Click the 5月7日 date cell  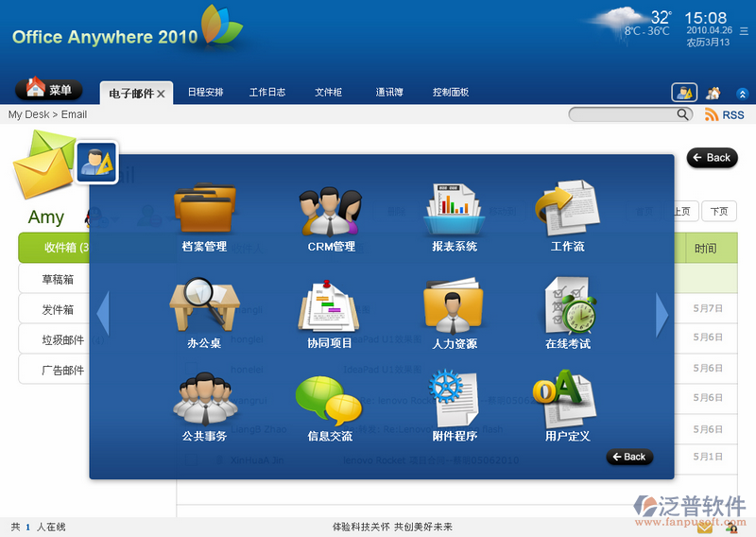coord(708,308)
